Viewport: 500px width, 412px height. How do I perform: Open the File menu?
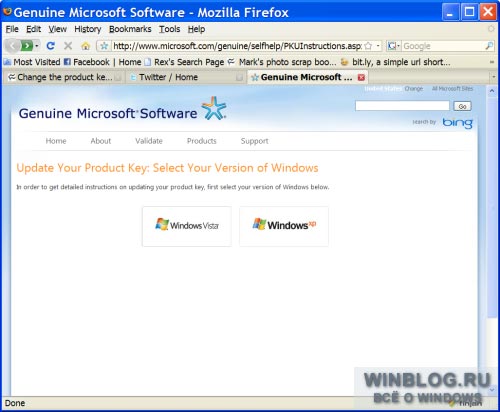[12, 29]
